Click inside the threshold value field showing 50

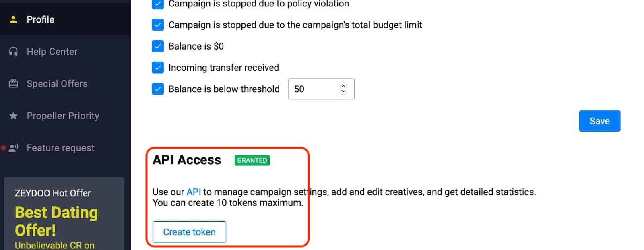tap(314, 89)
